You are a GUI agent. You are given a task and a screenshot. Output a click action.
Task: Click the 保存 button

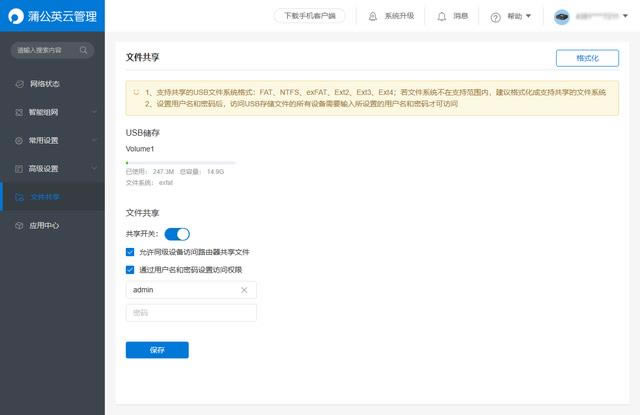coord(157,350)
